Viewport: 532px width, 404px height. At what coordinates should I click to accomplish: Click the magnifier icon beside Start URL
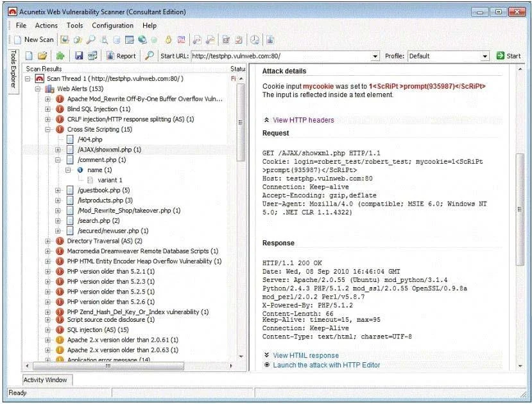150,56
